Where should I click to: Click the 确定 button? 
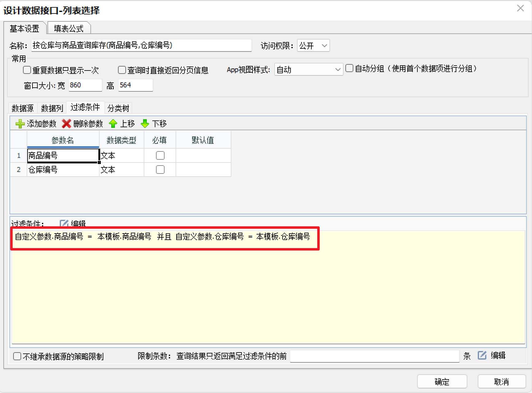pos(442,382)
